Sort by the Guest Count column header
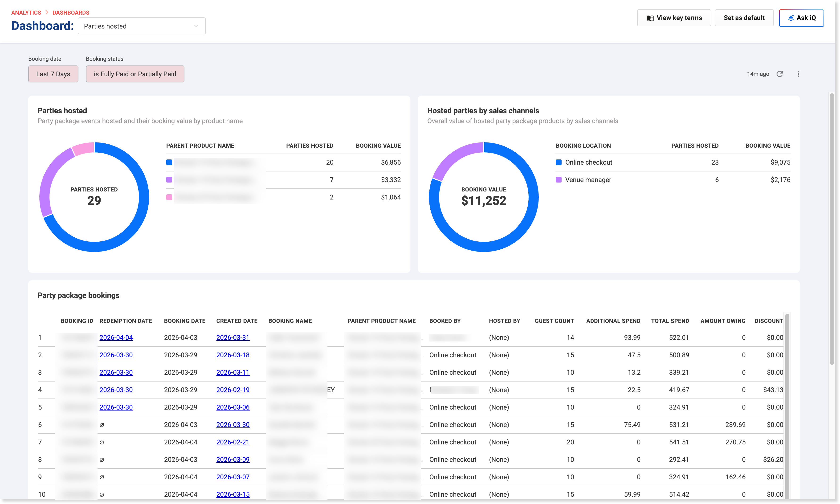Image resolution: width=840 pixels, height=504 pixels. tap(554, 321)
